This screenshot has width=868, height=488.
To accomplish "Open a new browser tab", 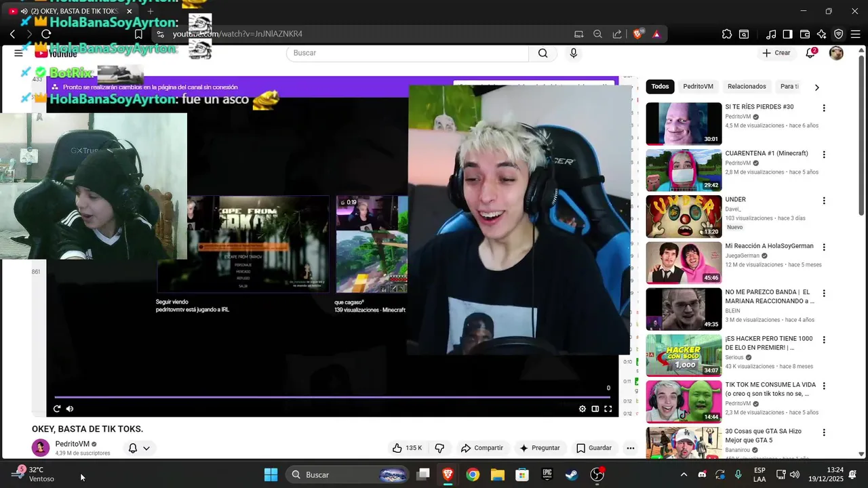I will [151, 11].
